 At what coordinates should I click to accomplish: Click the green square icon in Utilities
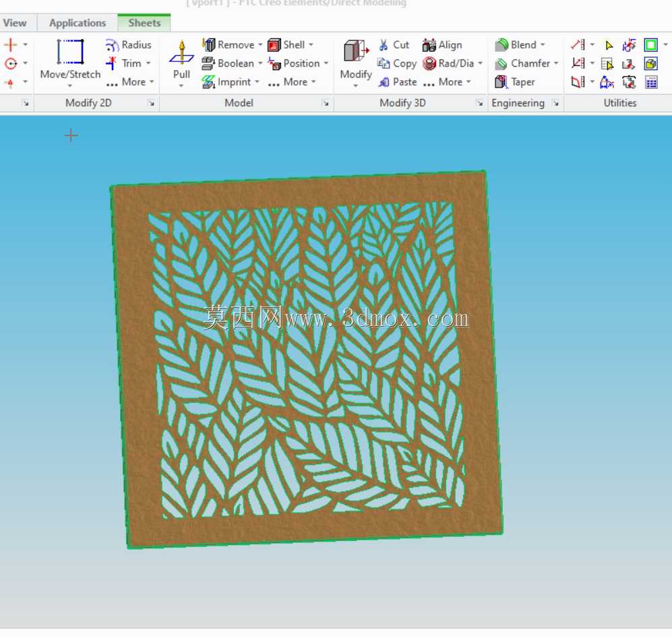(650, 44)
